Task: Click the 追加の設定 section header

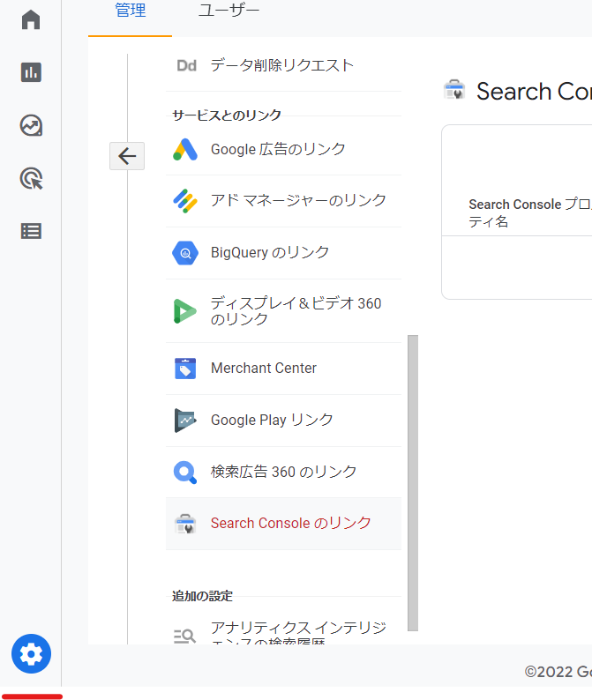Action: click(x=202, y=596)
